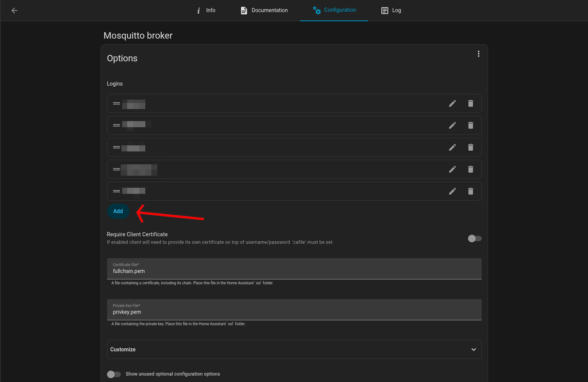This screenshot has width=588, height=382.
Task: Edit the third login entry
Action: (x=453, y=147)
